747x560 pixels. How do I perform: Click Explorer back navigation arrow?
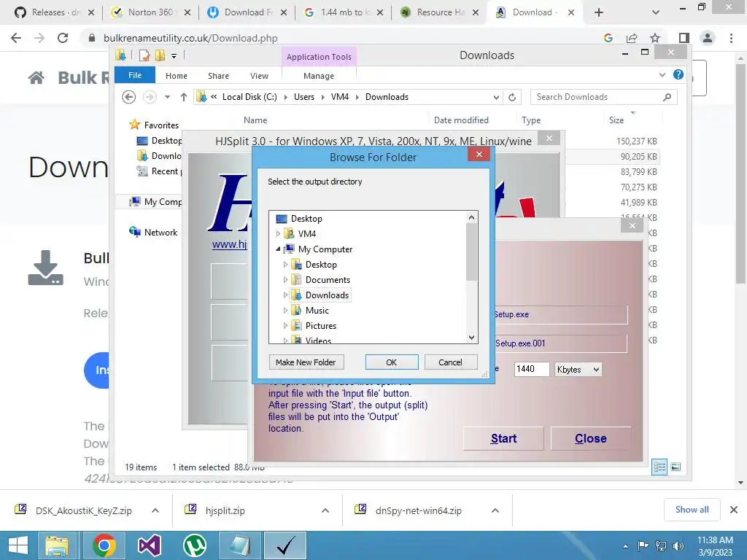point(128,97)
